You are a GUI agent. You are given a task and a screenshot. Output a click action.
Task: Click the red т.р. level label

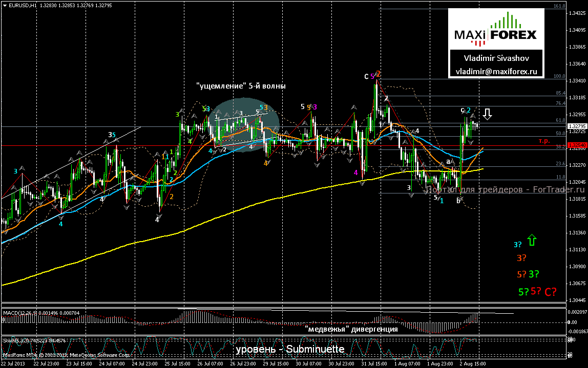[544, 141]
